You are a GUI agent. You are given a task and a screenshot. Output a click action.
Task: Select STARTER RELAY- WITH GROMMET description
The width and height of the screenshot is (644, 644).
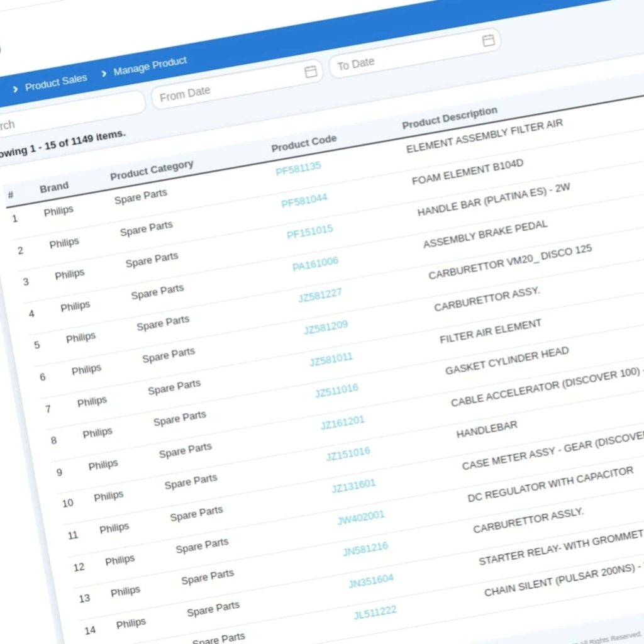[561, 548]
